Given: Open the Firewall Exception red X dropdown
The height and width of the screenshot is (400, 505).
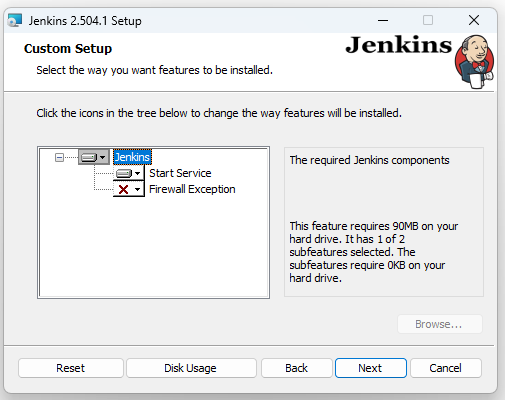Looking at the screenshot, I should (x=129, y=189).
